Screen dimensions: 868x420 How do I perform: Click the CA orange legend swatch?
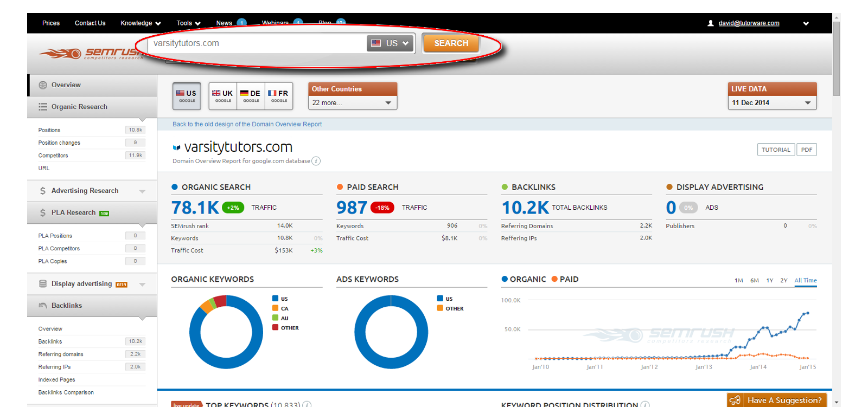pyautogui.click(x=276, y=308)
